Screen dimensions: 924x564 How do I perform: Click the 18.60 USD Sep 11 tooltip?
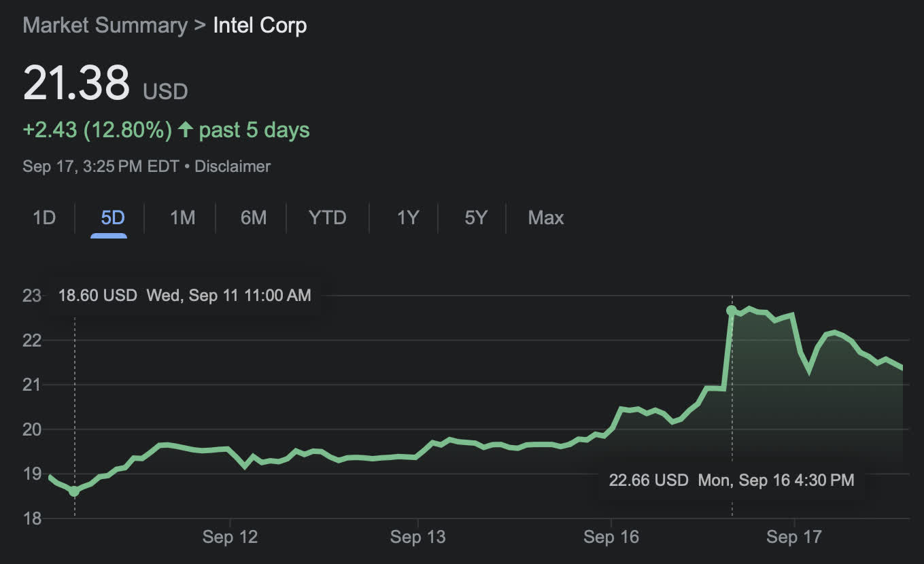[x=184, y=296]
